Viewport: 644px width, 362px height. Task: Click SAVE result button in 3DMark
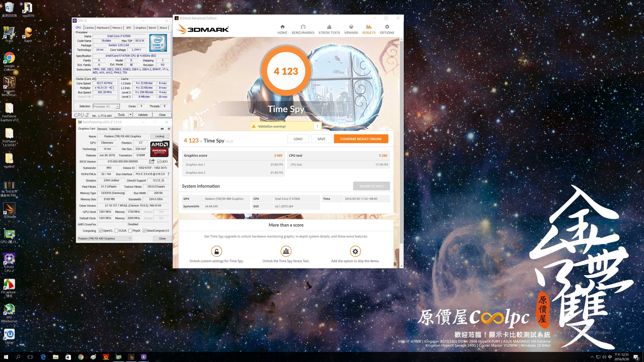click(x=321, y=139)
